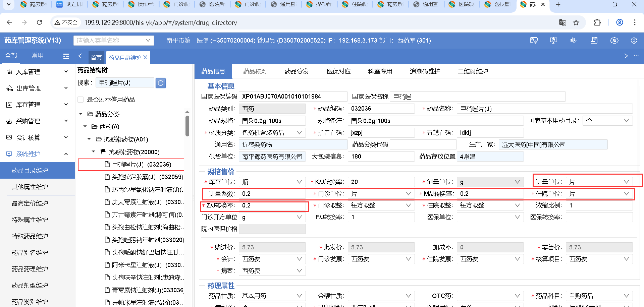Viewport: 644px width, 307px height.
Task: Click the K/J转换率 input field
Action: click(x=381, y=182)
